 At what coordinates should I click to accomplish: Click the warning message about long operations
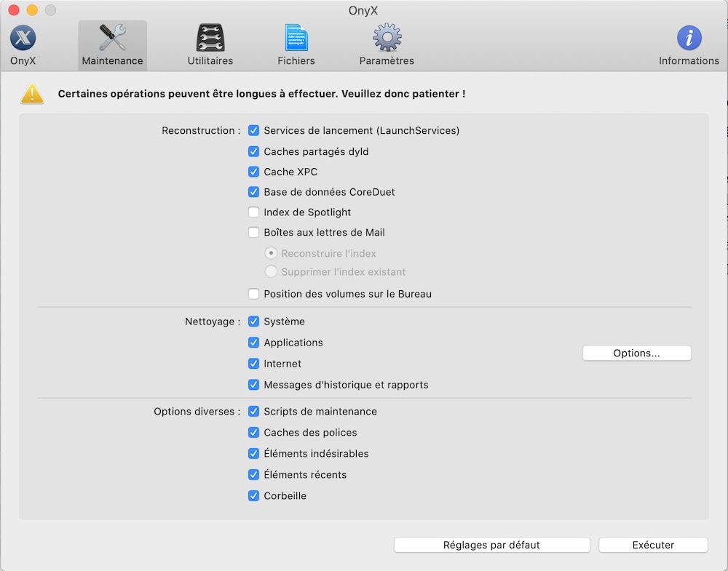(x=261, y=94)
